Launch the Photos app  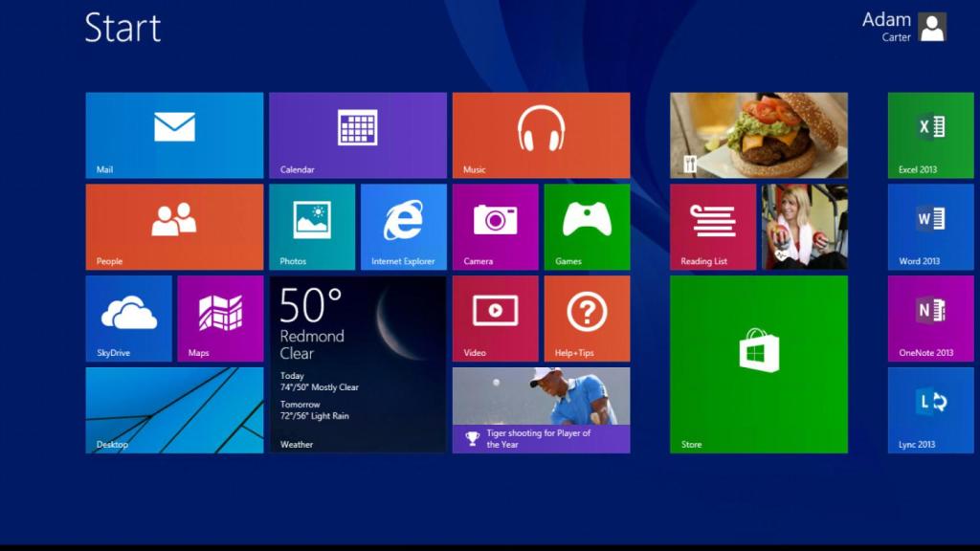[x=311, y=226]
